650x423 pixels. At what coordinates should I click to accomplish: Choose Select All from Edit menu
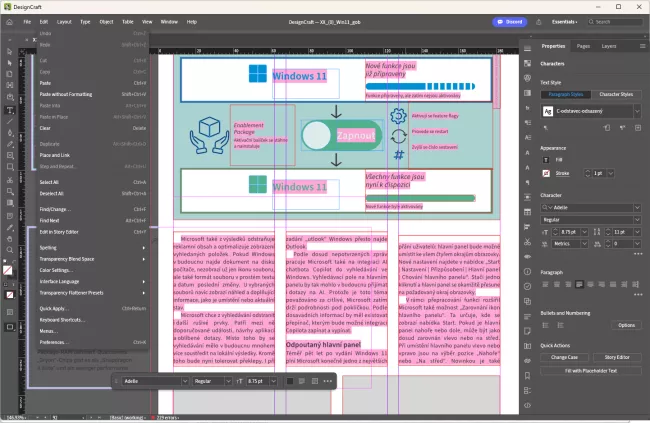(x=92, y=182)
